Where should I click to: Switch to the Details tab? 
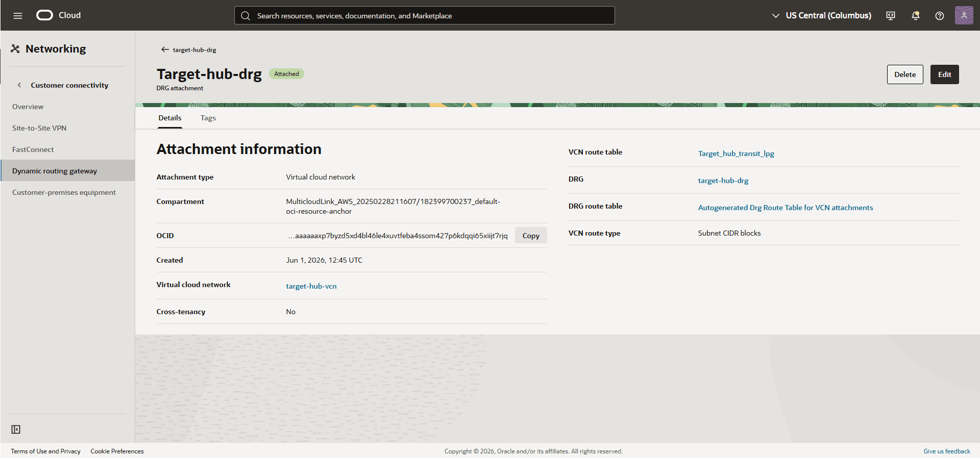[x=170, y=118]
